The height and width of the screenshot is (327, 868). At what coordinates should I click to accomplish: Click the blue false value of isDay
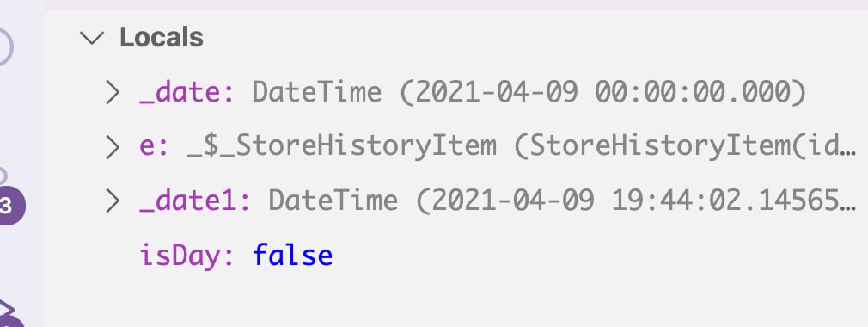point(293,256)
